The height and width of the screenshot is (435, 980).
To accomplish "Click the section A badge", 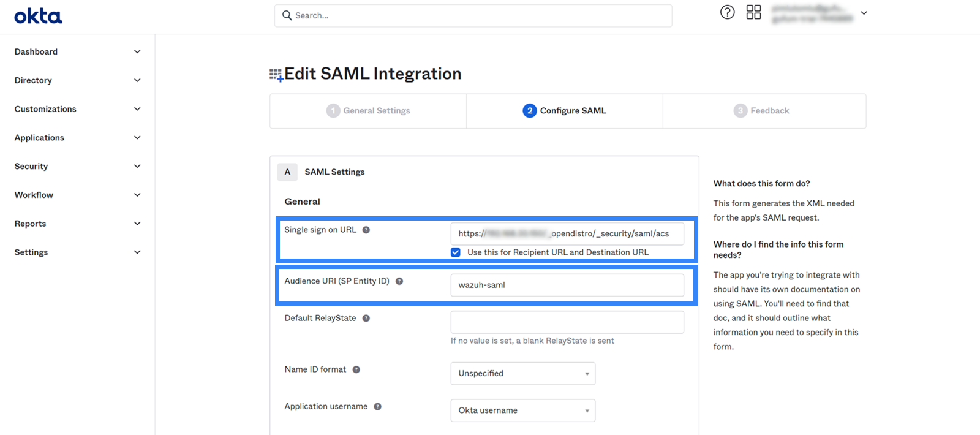I will tap(287, 172).
